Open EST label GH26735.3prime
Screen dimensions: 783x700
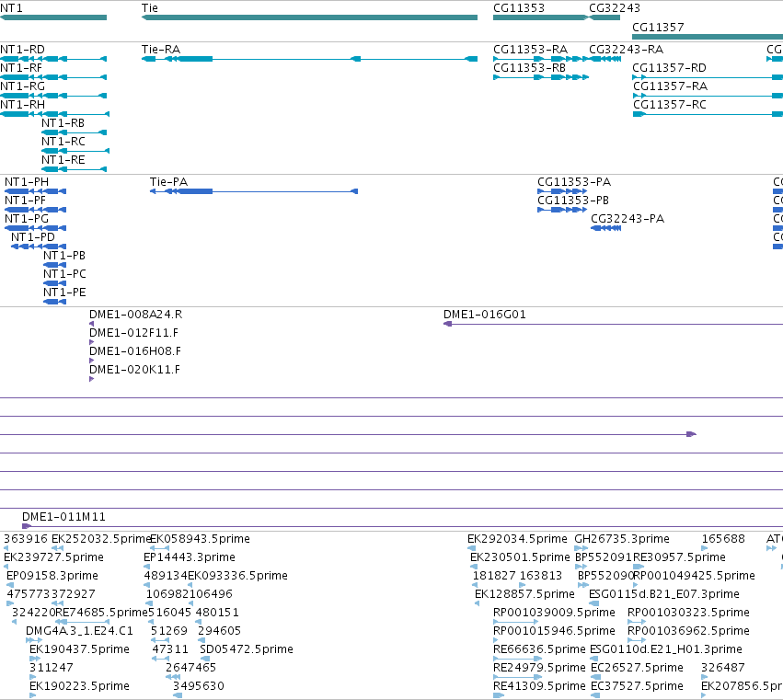(622, 539)
